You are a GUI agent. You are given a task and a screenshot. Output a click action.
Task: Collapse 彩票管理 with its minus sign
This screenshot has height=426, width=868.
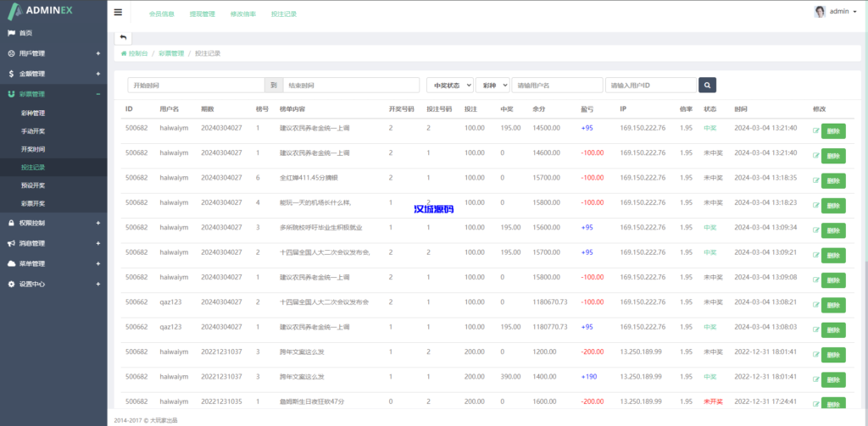point(98,94)
